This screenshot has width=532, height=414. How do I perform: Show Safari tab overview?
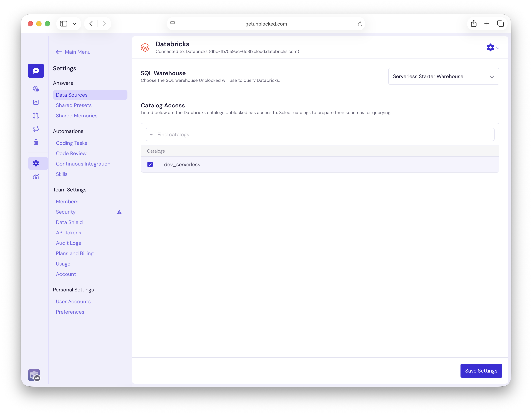click(x=500, y=24)
